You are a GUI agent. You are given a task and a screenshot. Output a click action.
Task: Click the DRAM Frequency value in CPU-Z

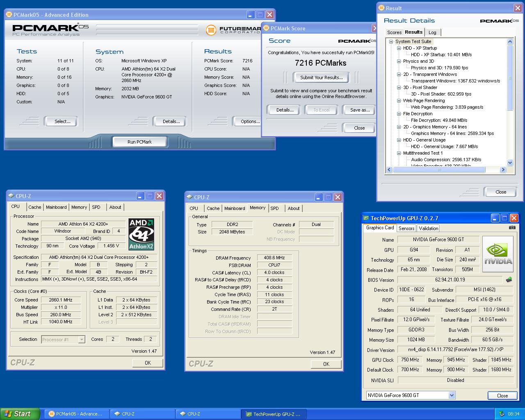pyautogui.click(x=274, y=258)
